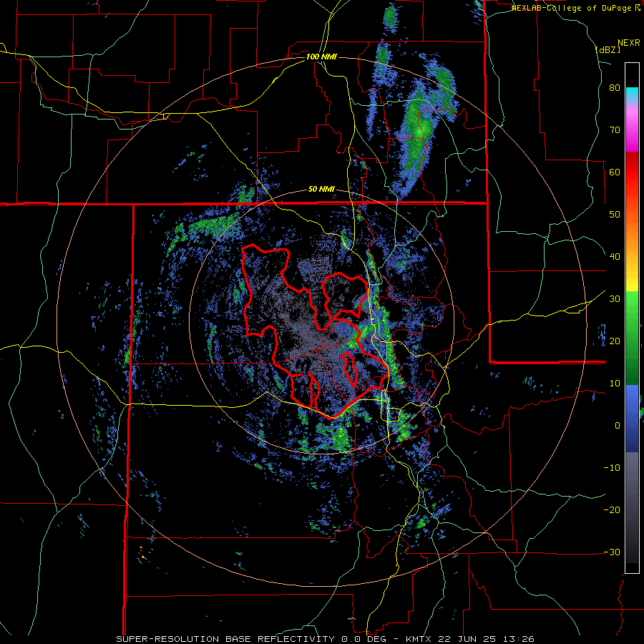This screenshot has width=644, height=644.
Task: Click the 0 value on the dBZ scale
Action: click(x=618, y=426)
